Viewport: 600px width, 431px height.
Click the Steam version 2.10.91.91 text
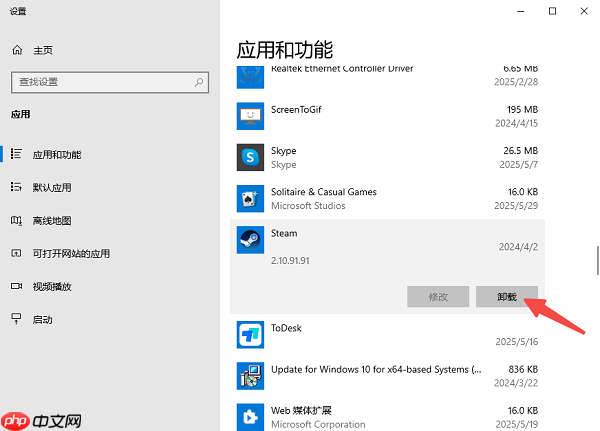pyautogui.click(x=290, y=261)
